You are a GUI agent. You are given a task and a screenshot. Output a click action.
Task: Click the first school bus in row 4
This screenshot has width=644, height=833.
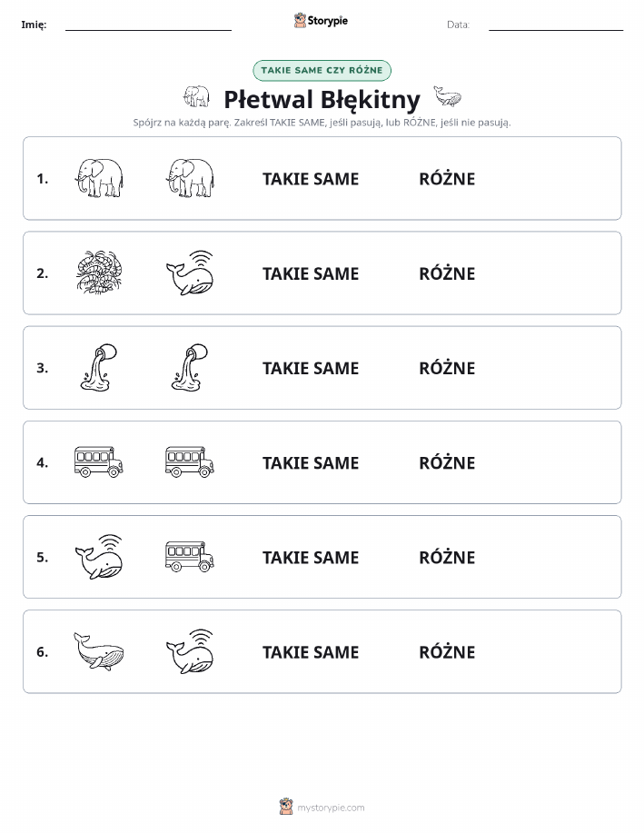pyautogui.click(x=99, y=461)
